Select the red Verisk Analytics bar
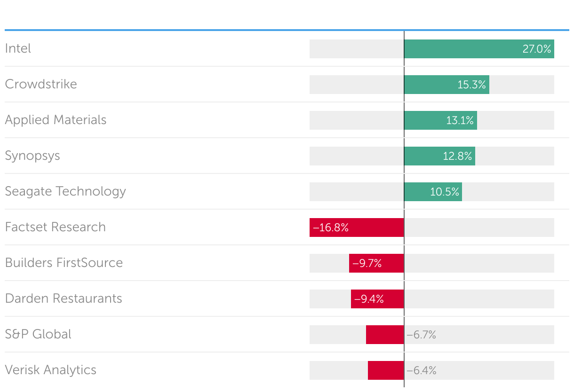Image resolution: width=574 pixels, height=392 pixels. 386,370
